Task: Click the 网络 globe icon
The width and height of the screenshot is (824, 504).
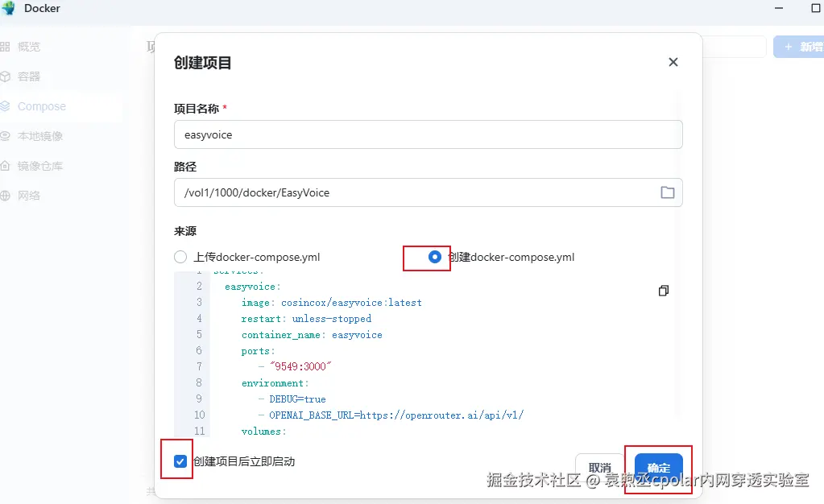Action: pos(5,196)
